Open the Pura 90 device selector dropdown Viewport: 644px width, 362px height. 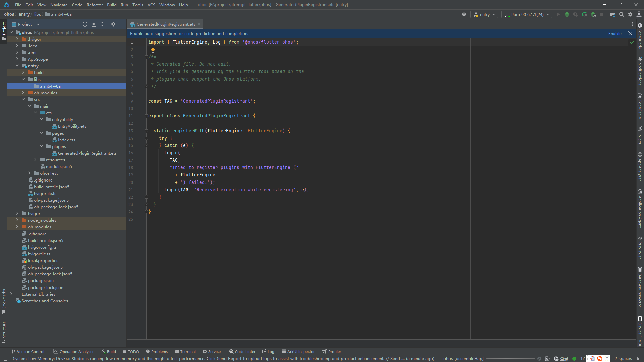click(x=527, y=14)
